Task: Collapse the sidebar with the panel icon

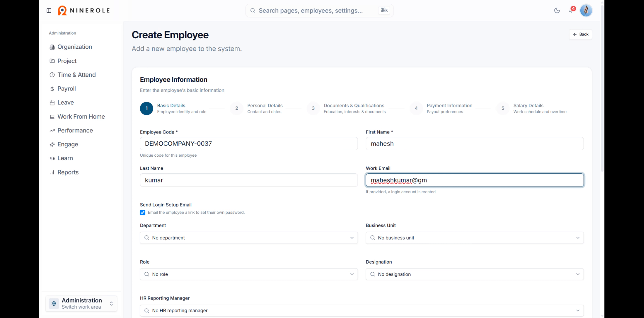Action: (49, 11)
